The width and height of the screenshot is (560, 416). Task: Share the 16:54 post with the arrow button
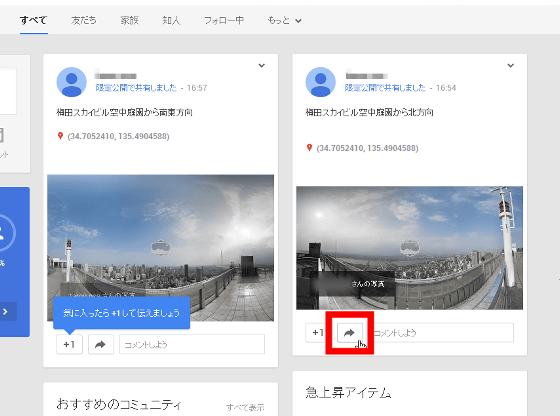pyautogui.click(x=350, y=333)
